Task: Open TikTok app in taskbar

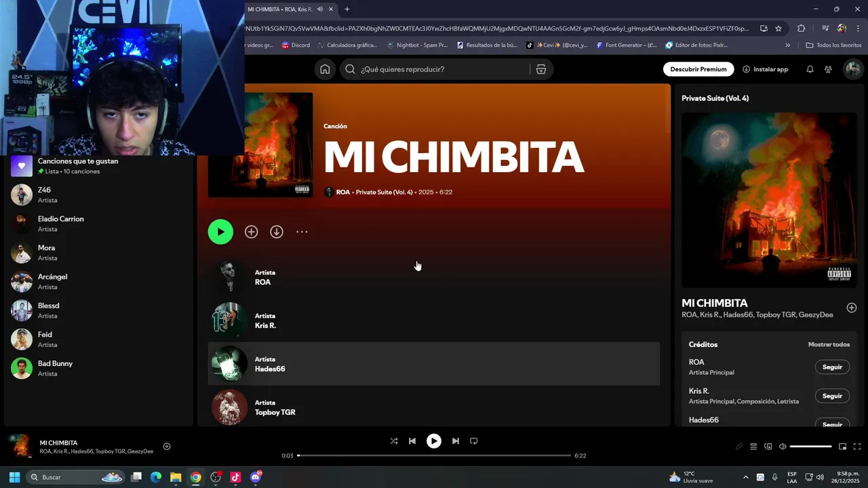Action: [x=235, y=477]
